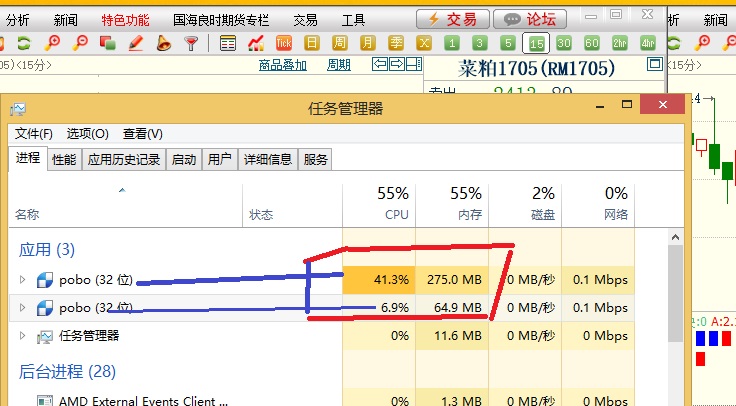Expand the first pobo (32 位) process

tap(24, 279)
